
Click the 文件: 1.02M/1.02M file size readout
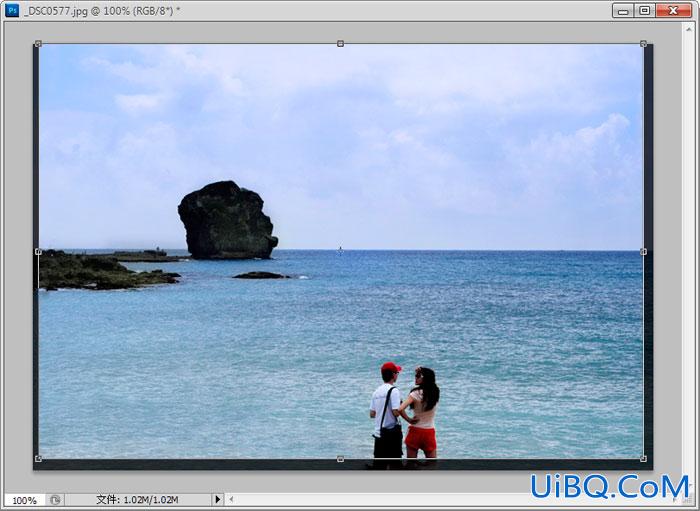point(137,500)
